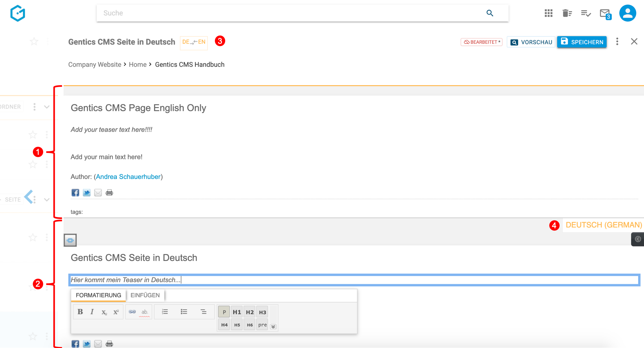The width and height of the screenshot is (644, 348).
Task: Click the Twitter share icon in the English page
Action: tap(87, 193)
